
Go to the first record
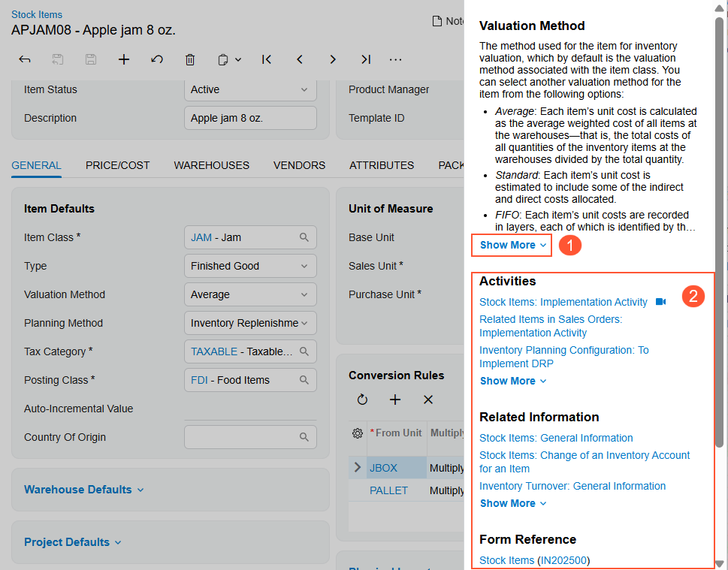(267, 59)
